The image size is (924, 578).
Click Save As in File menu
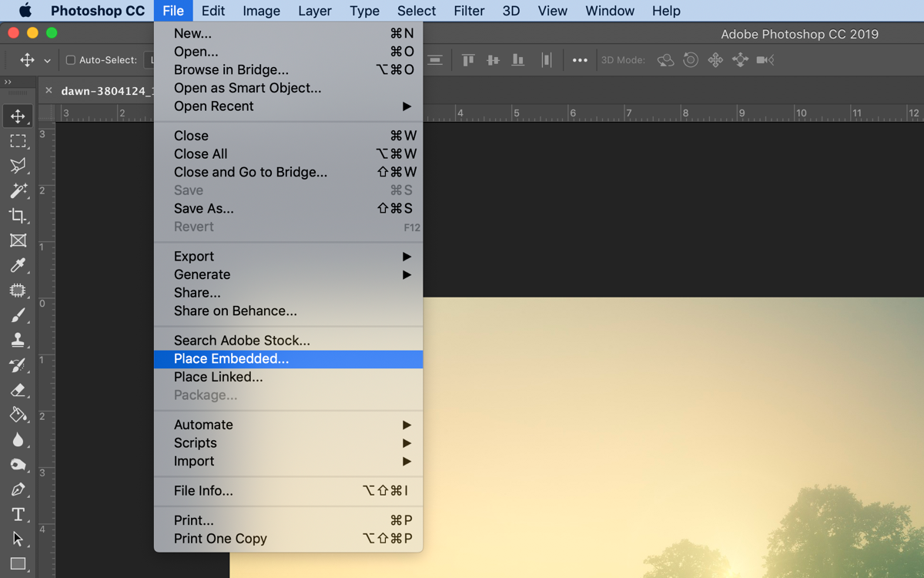203,209
